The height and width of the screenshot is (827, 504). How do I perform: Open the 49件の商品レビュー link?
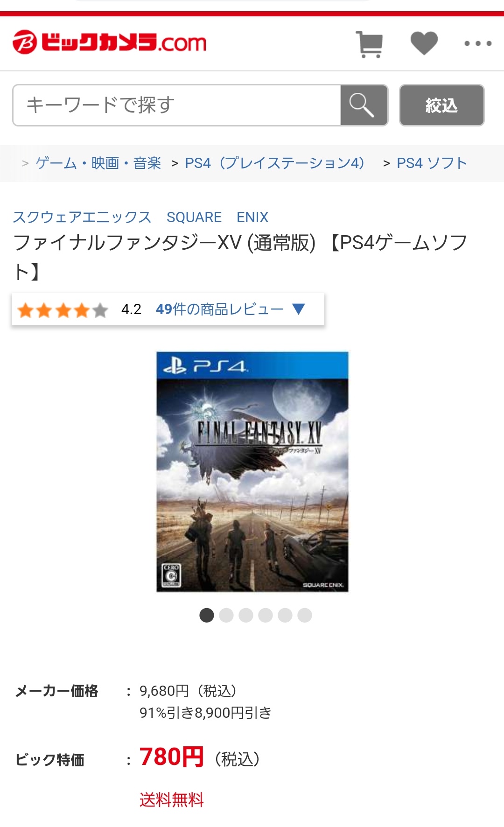point(219,309)
